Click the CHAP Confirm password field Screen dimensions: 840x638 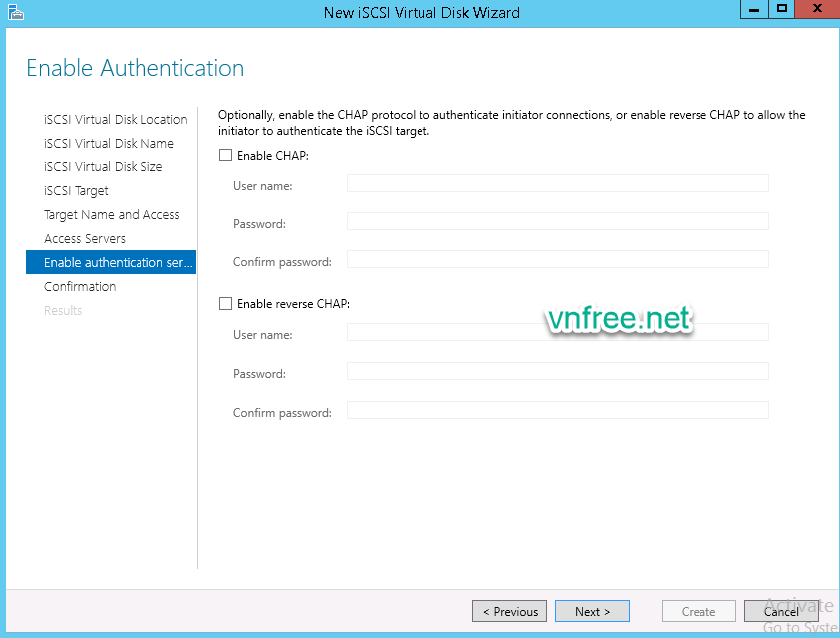pos(557,260)
